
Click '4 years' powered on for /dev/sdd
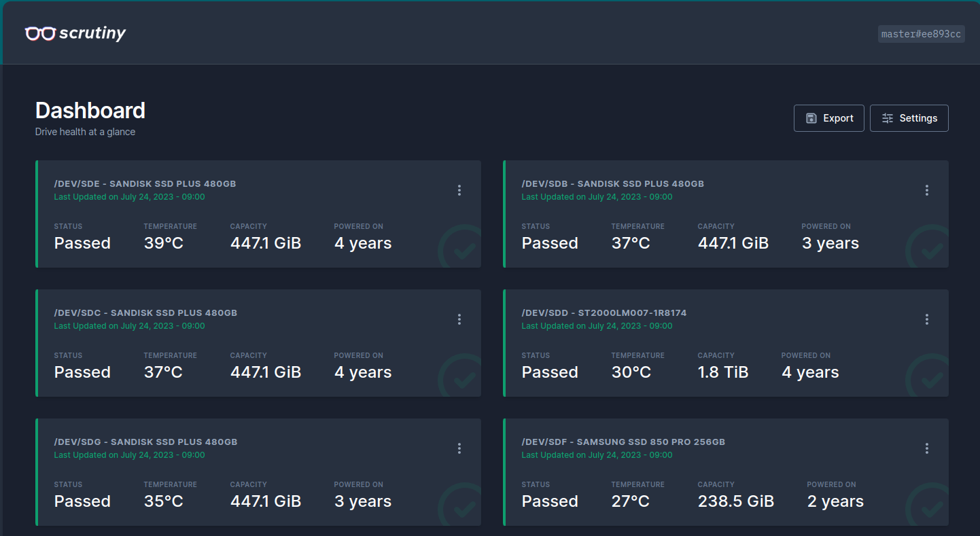click(x=810, y=372)
